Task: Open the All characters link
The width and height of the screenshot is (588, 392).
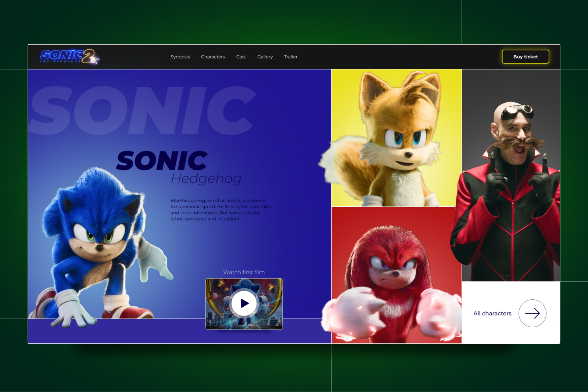Action: [x=492, y=313]
